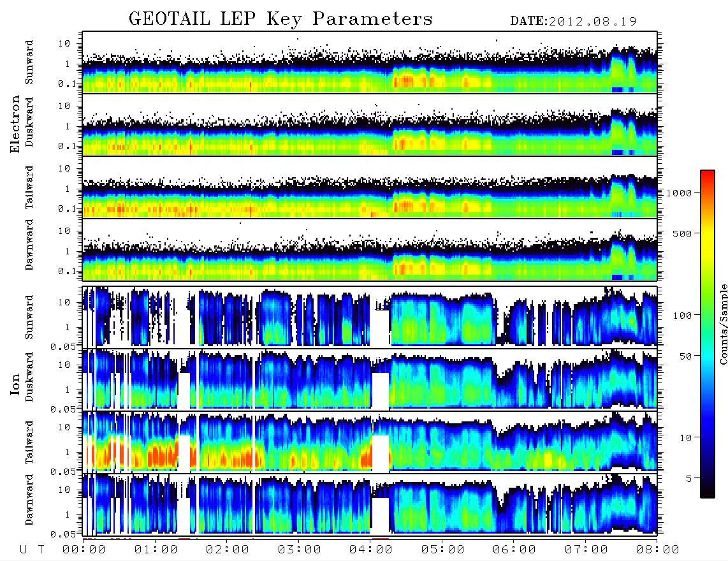Image resolution: width=728 pixels, height=561 pixels.
Task: Click the Electron Dawnward spectrogram panel
Action: pyautogui.click(x=370, y=250)
